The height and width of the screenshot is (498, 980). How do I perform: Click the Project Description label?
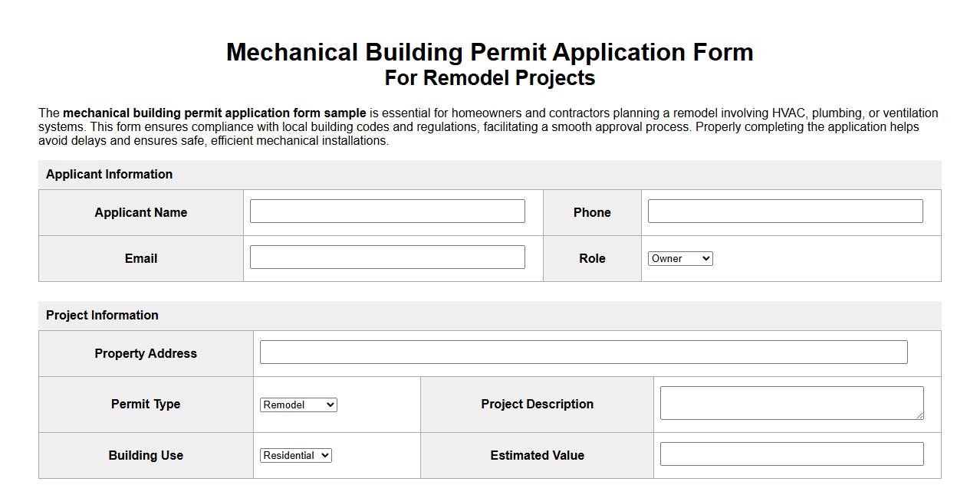click(x=536, y=404)
